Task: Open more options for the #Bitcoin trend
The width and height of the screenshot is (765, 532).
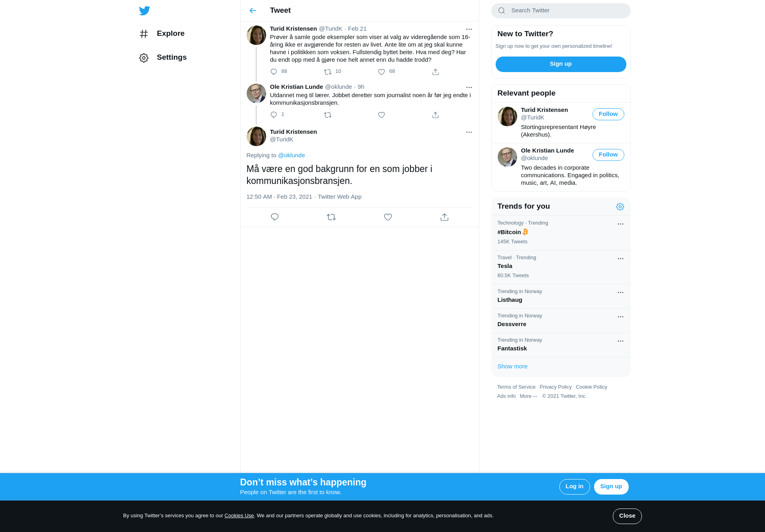Action: point(620,224)
